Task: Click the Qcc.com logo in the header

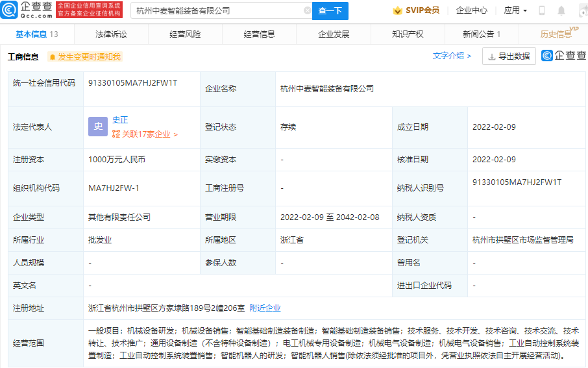Action: 27,10
